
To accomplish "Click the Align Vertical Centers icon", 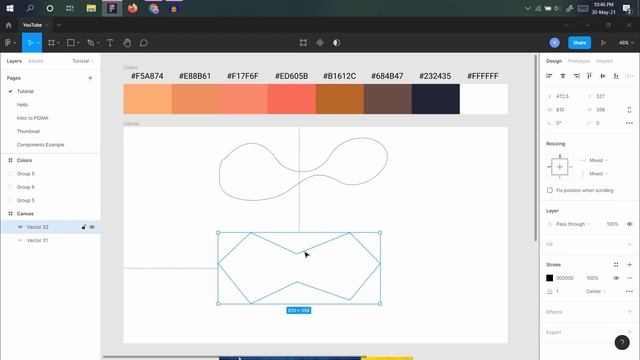I will pos(603,76).
